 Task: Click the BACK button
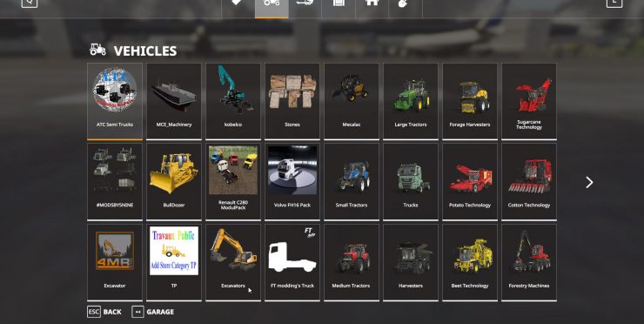(x=104, y=312)
